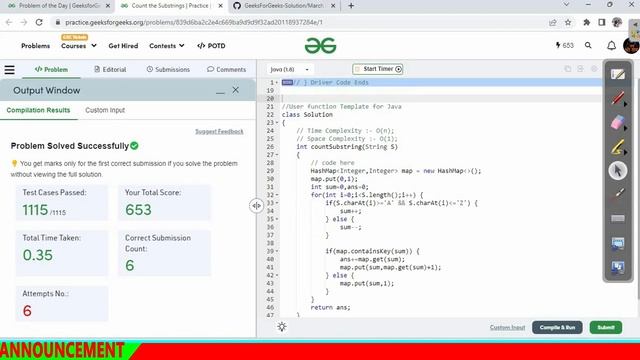Select the red pen annotation tool
This screenshot has width=640, height=360.
tap(618, 98)
